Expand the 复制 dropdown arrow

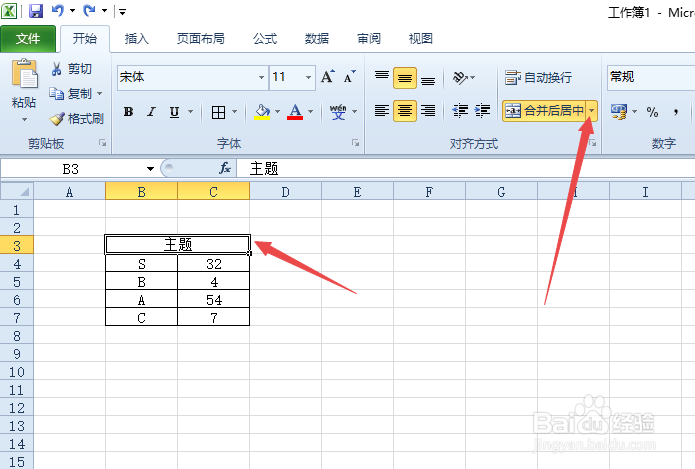99,94
